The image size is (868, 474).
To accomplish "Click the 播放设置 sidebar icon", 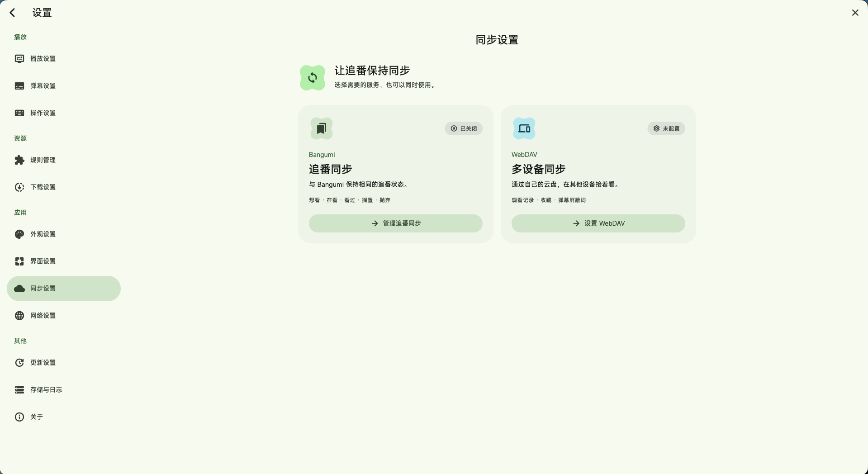I will click(x=19, y=59).
